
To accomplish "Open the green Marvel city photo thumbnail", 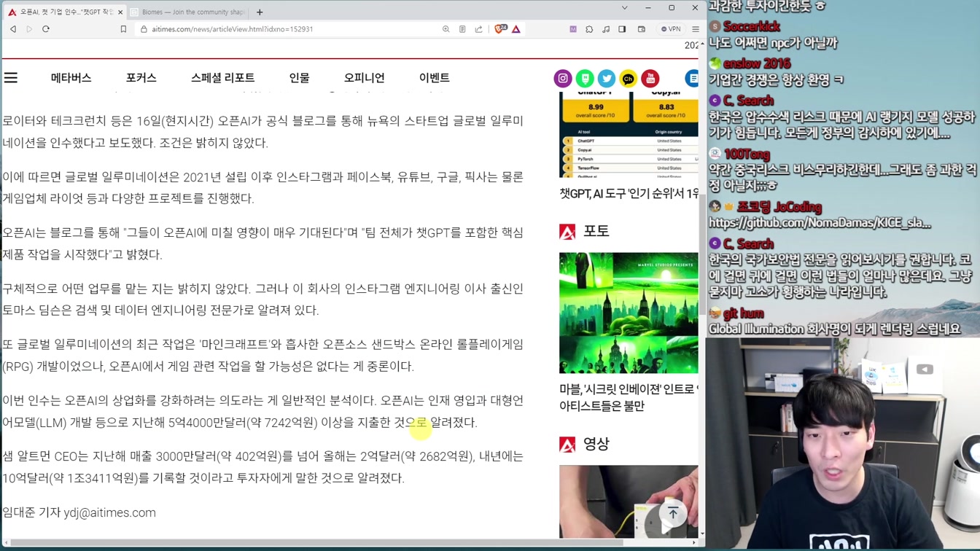I will [629, 313].
